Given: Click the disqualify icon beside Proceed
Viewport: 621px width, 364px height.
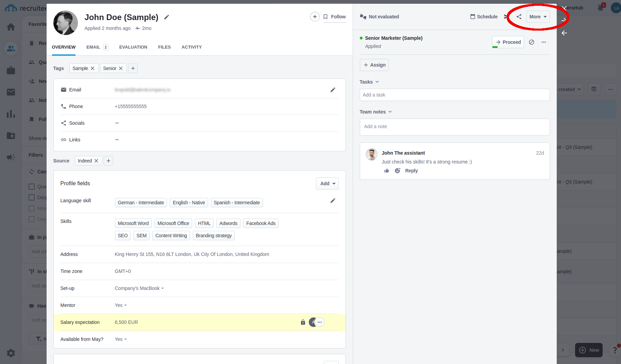Looking at the screenshot, I should [x=532, y=42].
